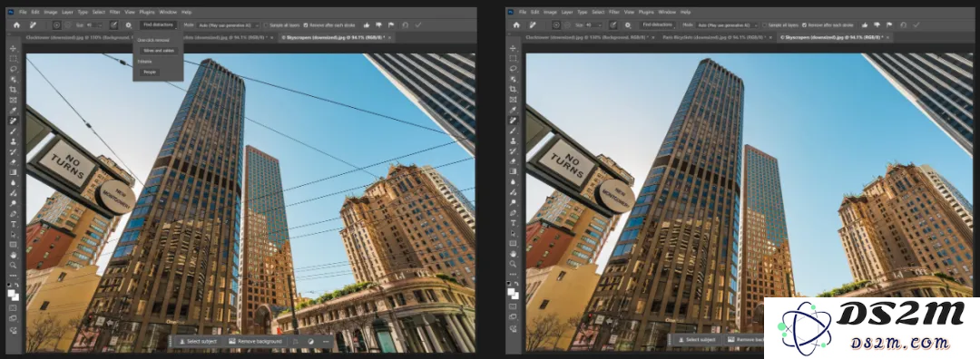Click the Home icon in the right window

(516, 25)
